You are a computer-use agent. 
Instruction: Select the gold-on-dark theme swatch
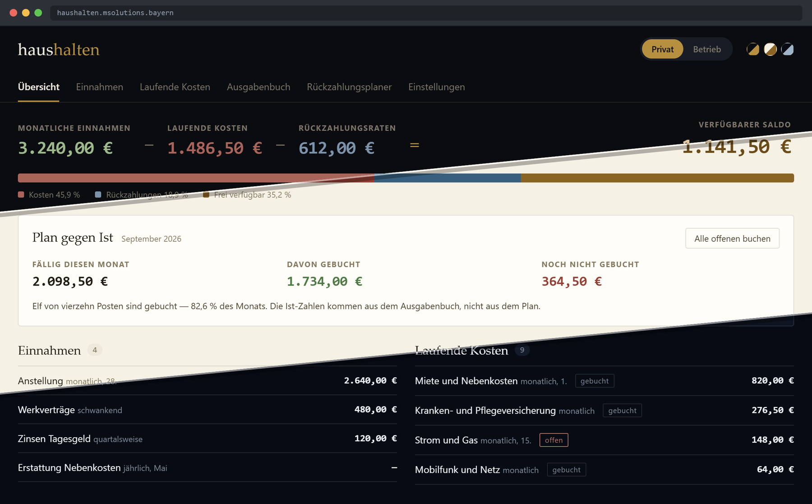click(x=753, y=49)
